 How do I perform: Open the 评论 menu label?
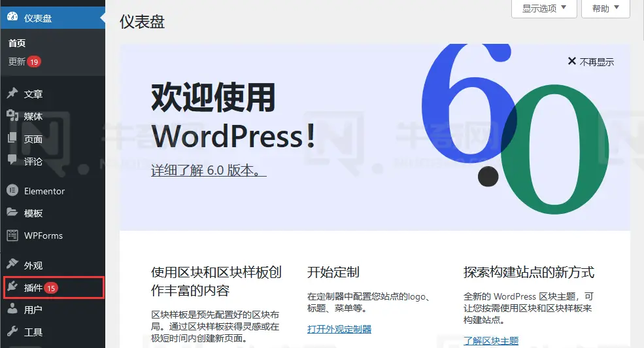[x=33, y=162]
